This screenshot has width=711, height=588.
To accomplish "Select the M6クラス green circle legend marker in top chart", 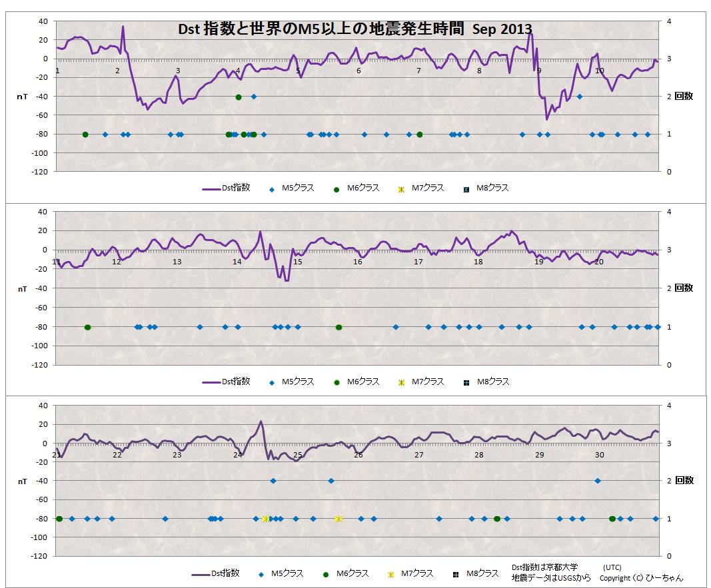I will click(x=337, y=188).
